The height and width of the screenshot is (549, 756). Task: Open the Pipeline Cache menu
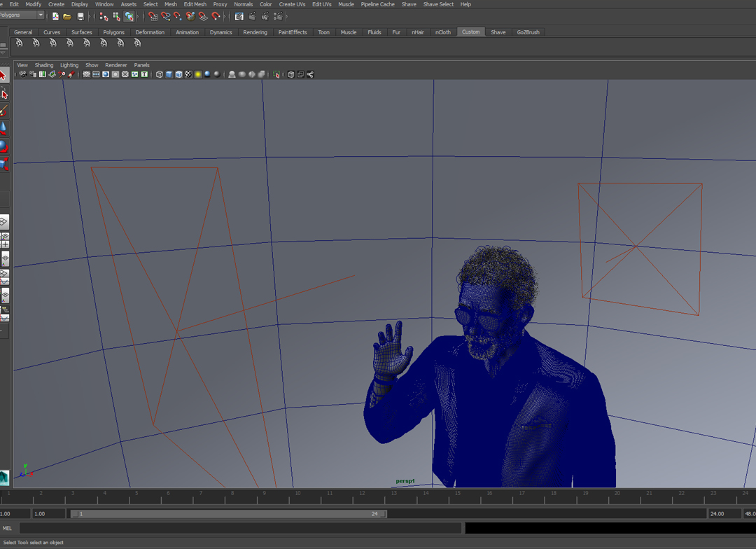(x=377, y=4)
